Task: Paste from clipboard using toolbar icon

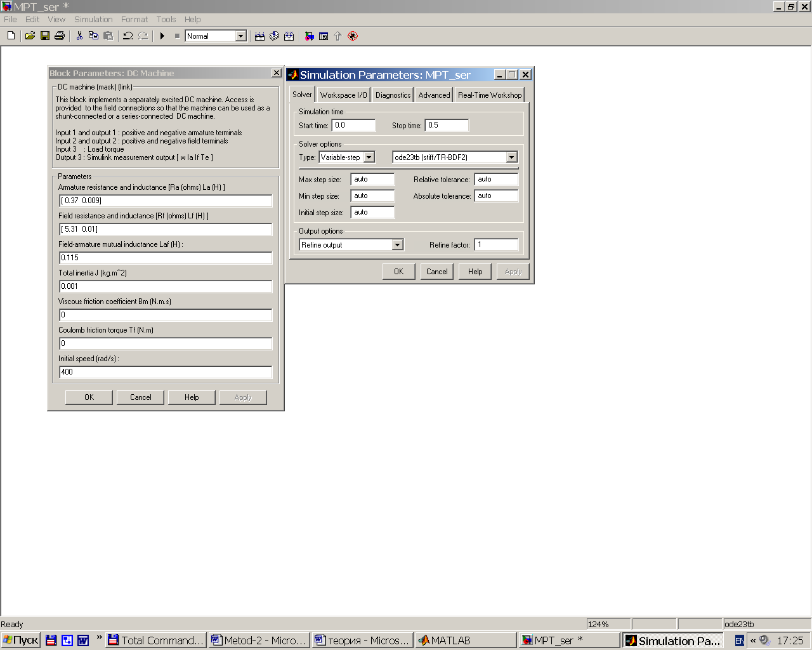Action: pyautogui.click(x=108, y=36)
